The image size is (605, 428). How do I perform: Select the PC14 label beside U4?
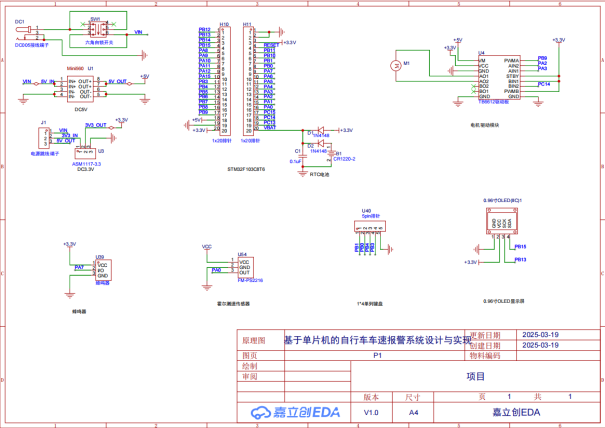[x=544, y=84]
